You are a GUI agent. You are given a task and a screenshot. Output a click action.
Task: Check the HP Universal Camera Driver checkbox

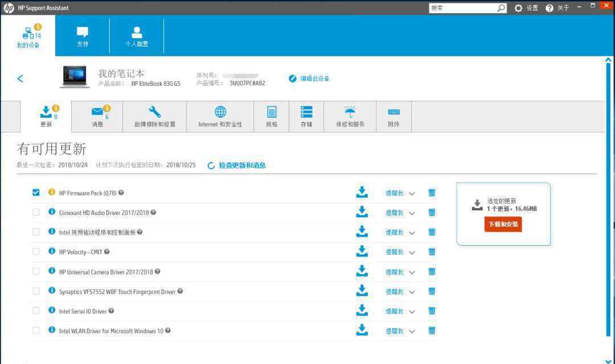pyautogui.click(x=36, y=271)
